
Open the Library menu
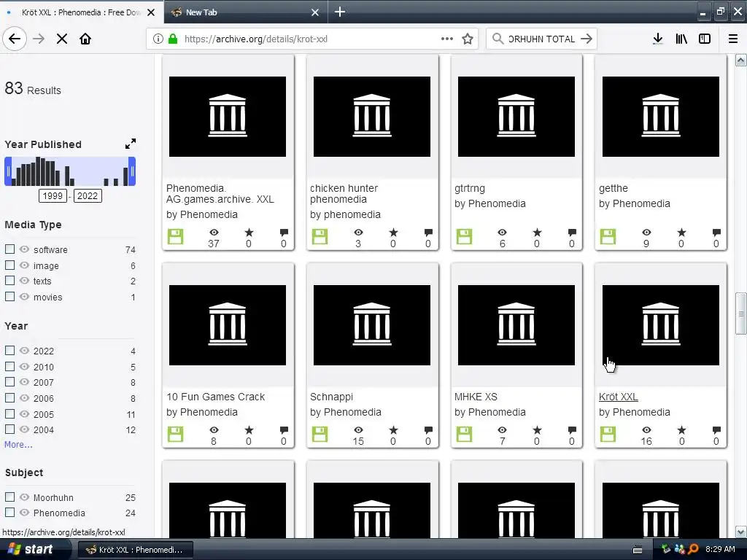(x=681, y=39)
